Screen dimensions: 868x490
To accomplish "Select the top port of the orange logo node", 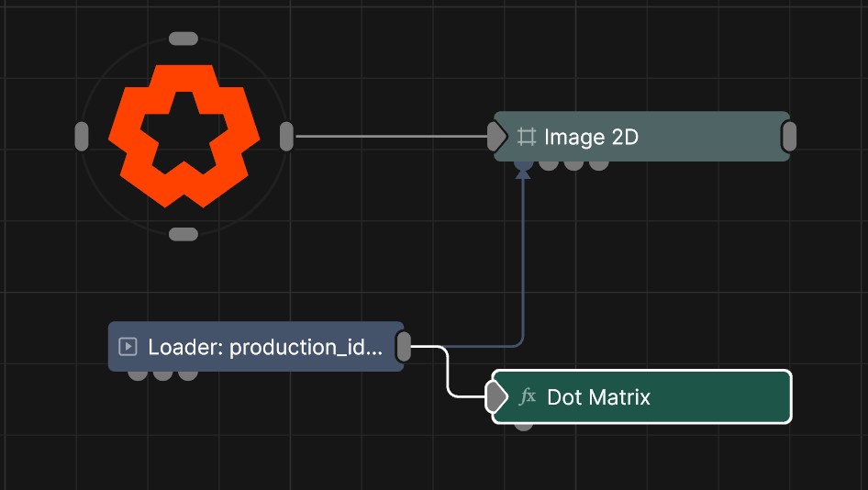I will click(x=184, y=39).
